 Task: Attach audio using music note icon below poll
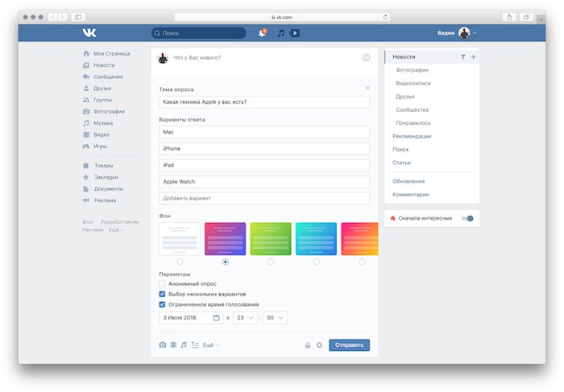point(184,345)
